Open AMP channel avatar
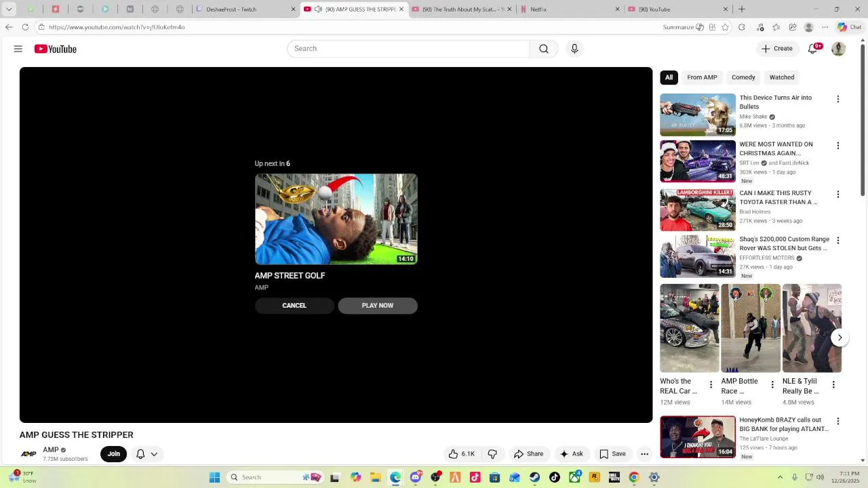The width and height of the screenshot is (868, 488). click(28, 454)
